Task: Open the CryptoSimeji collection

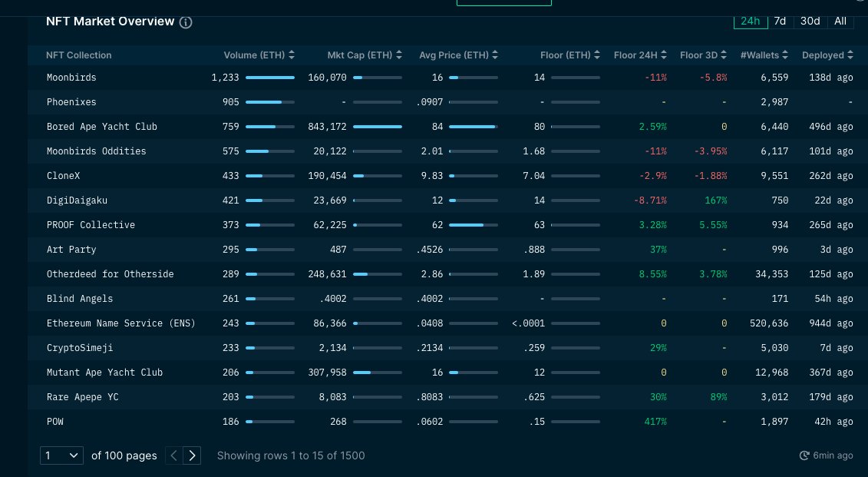Action: coord(80,347)
